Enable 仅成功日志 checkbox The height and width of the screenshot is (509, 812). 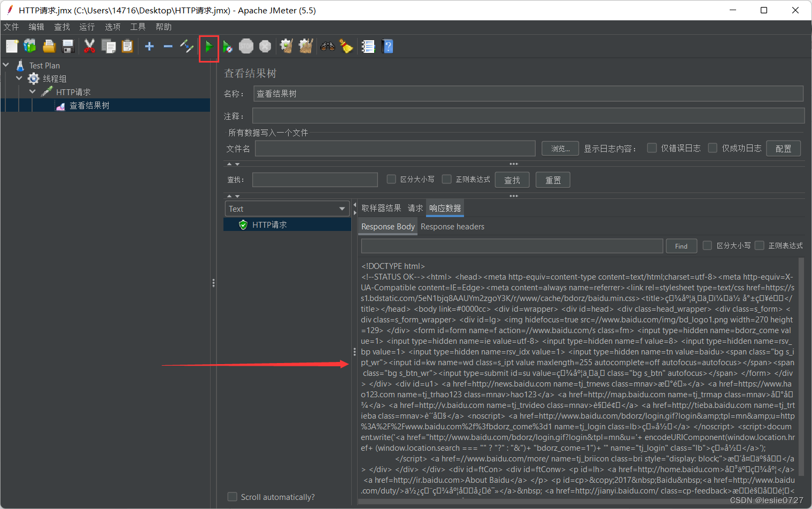click(x=713, y=148)
